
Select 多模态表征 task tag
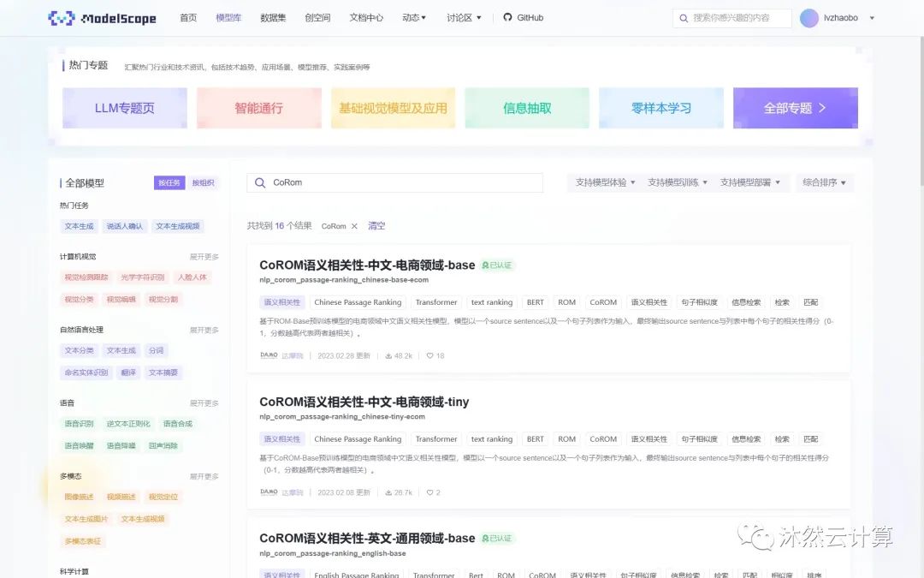coord(82,541)
